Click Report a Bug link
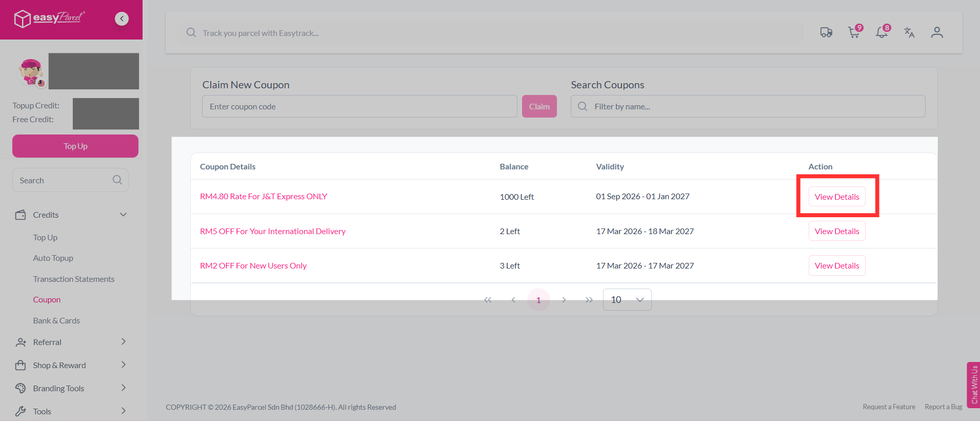 [944, 407]
